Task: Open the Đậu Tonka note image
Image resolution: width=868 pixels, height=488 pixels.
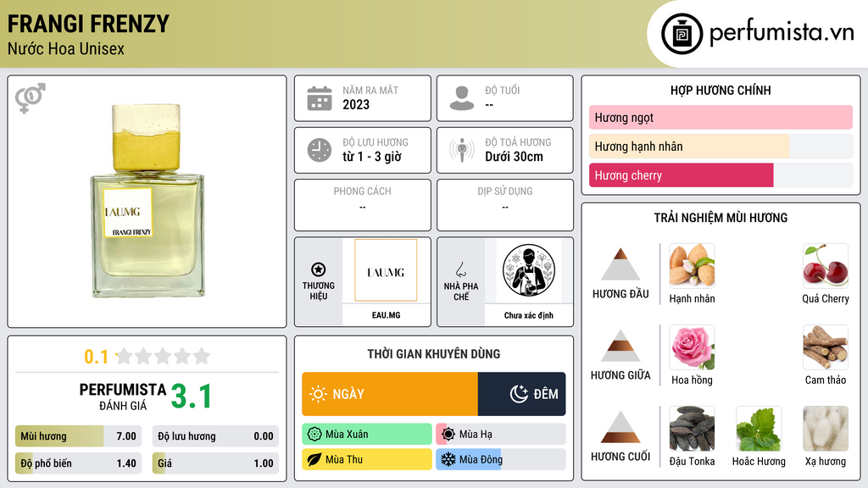Action: [x=692, y=428]
